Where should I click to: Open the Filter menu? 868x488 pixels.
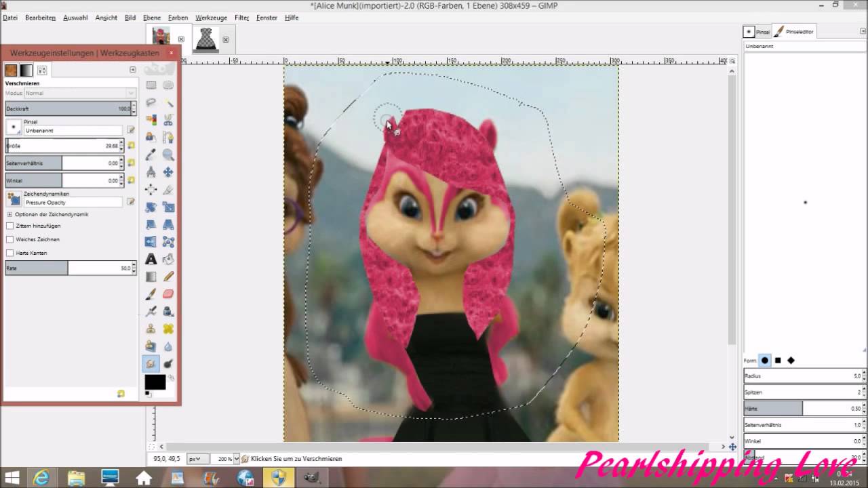coord(241,18)
